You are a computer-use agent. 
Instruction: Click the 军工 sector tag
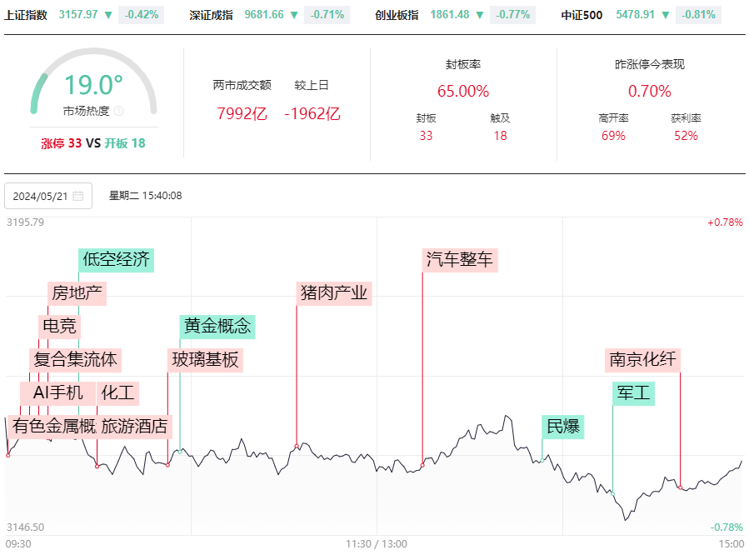coord(633,393)
